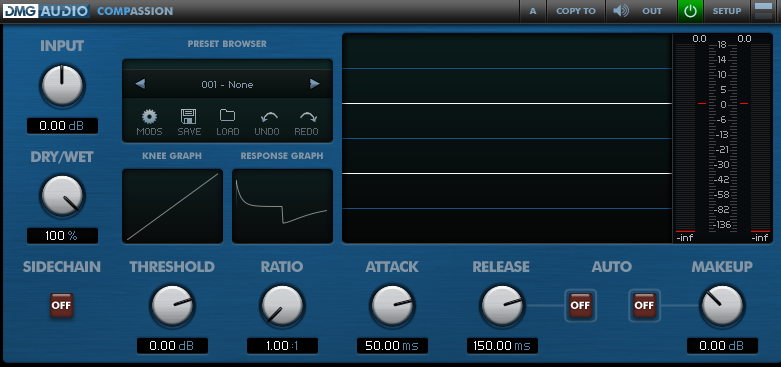Image resolution: width=781 pixels, height=367 pixels.
Task: Click the speaker monitor icon
Action: coord(621,11)
